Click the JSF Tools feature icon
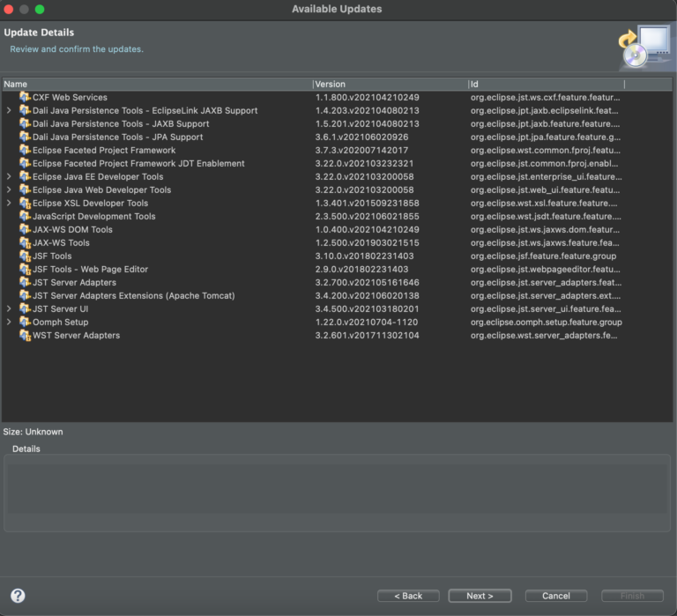The image size is (677, 616). tap(25, 256)
